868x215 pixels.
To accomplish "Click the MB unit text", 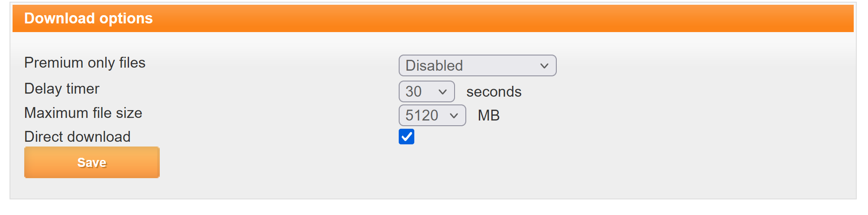I will [488, 116].
